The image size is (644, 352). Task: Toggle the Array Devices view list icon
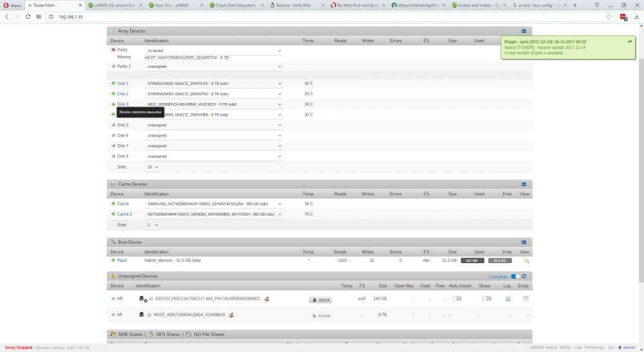524,31
